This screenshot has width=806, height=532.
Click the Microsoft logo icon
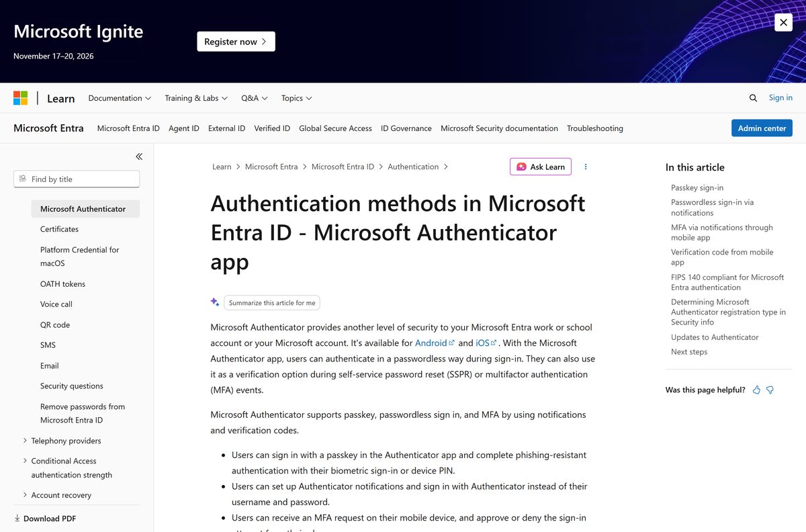click(x=21, y=98)
